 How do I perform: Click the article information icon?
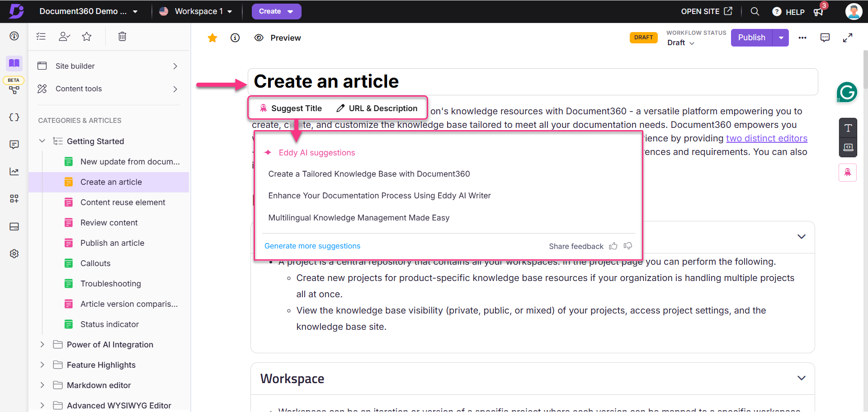235,38
